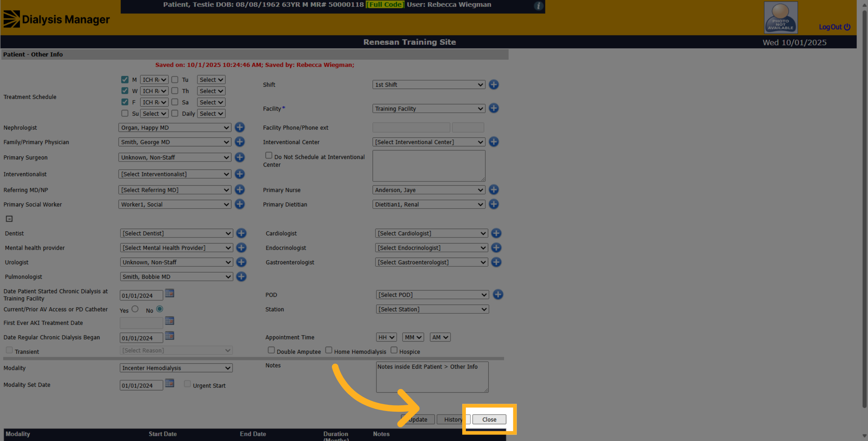The height and width of the screenshot is (441, 868).
Task: Open the Shift dropdown showing 1st Shift
Action: pyautogui.click(x=429, y=85)
